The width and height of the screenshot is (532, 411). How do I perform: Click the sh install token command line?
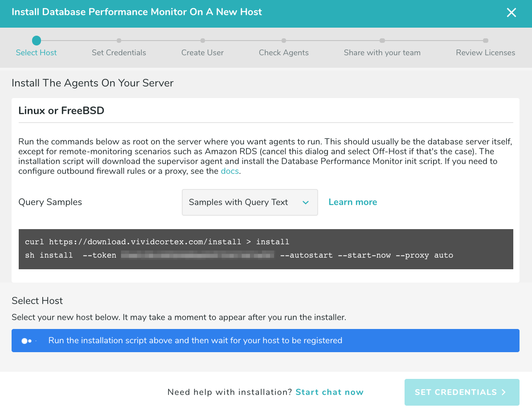239,255
